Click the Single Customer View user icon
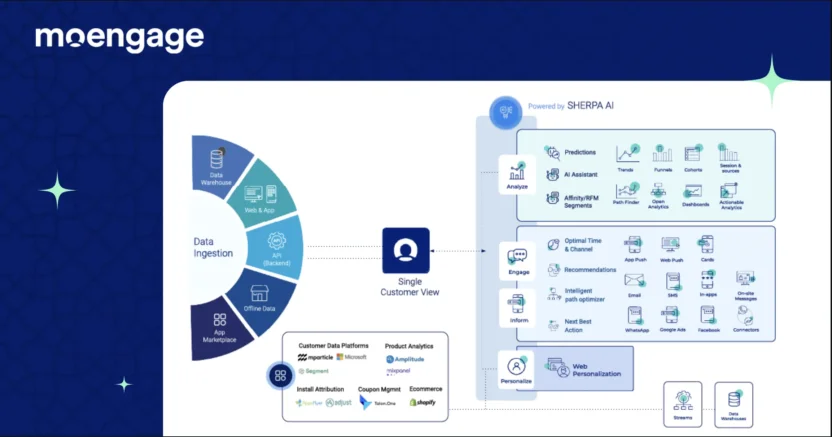 click(x=406, y=250)
